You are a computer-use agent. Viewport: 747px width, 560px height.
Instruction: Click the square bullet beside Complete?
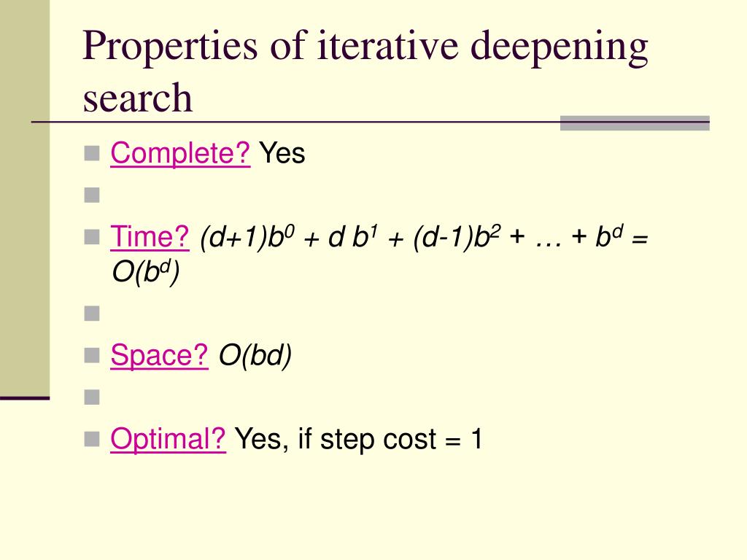tap(92, 153)
